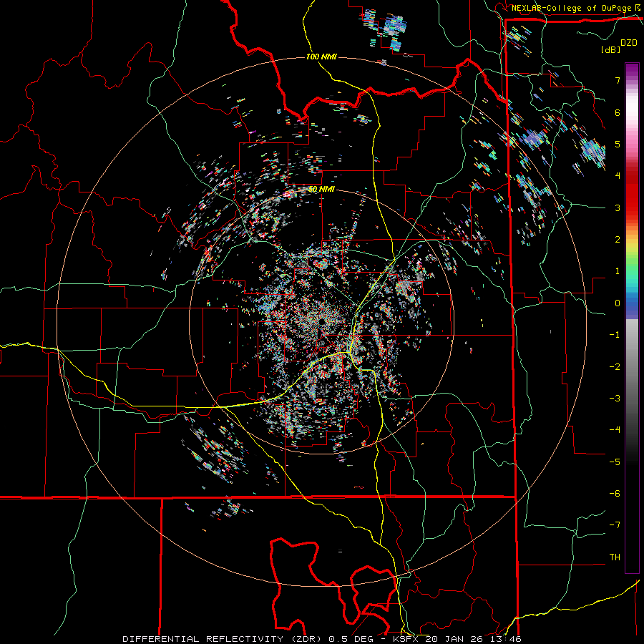Click the "-5" value on color scale

click(x=615, y=462)
